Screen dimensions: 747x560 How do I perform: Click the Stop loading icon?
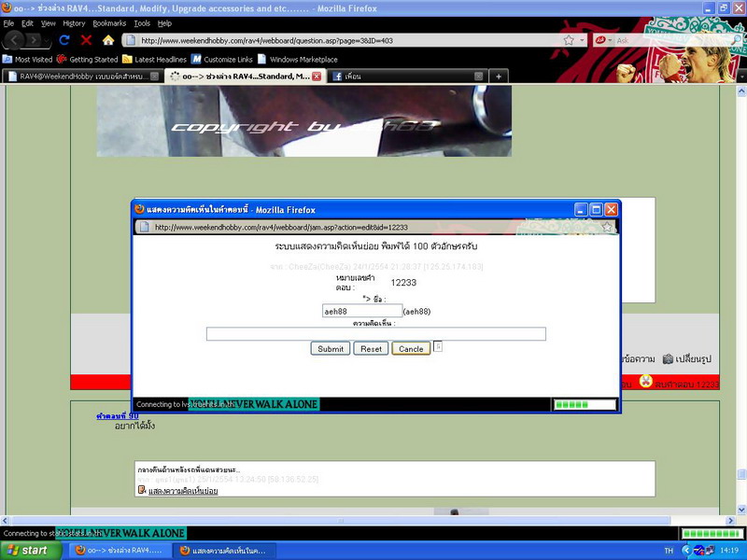[86, 40]
